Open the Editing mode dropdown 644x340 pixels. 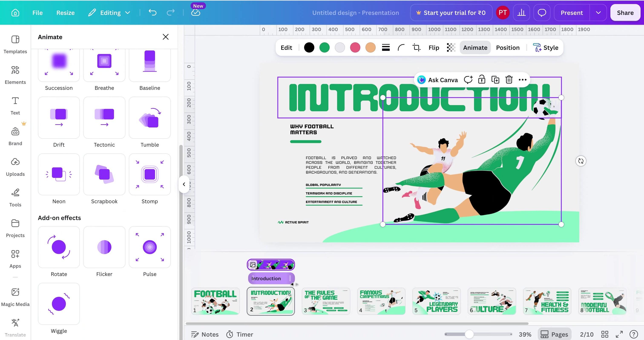109,13
